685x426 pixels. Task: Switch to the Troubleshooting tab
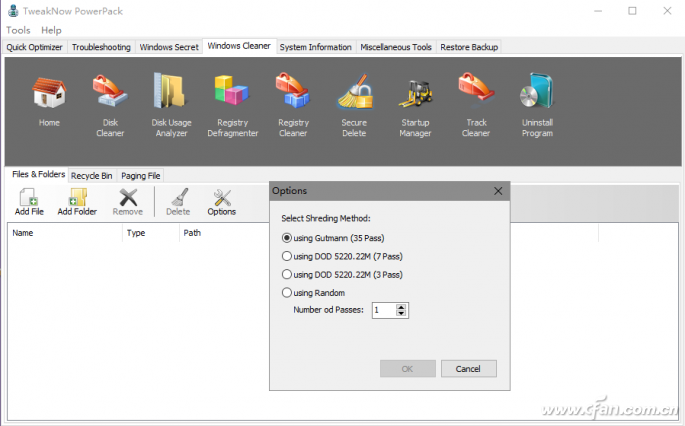click(101, 47)
